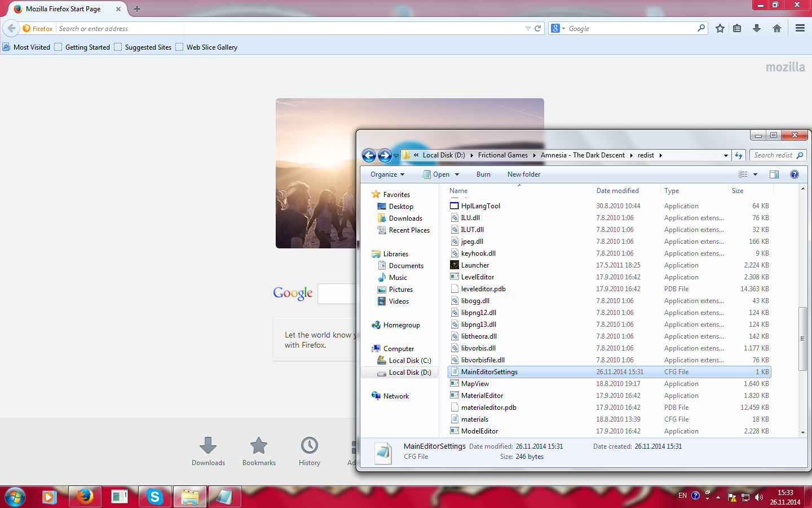The image size is (812, 508).
Task: Open Downloads shortcut on Firefox start page
Action: [208, 451]
